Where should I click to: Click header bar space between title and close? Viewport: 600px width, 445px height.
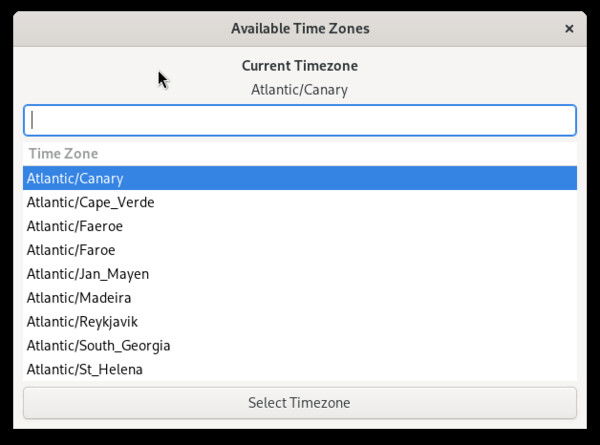[x=470, y=29]
